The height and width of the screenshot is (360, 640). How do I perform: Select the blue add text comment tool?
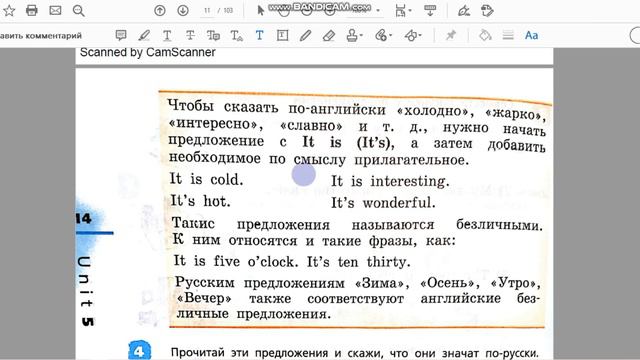click(x=259, y=36)
